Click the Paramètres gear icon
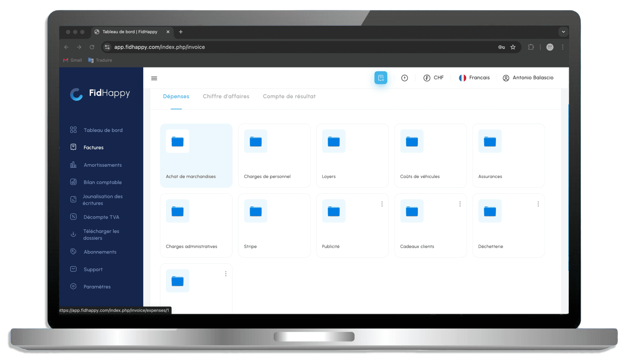Viewport: 625px width, 364px height. (73, 286)
